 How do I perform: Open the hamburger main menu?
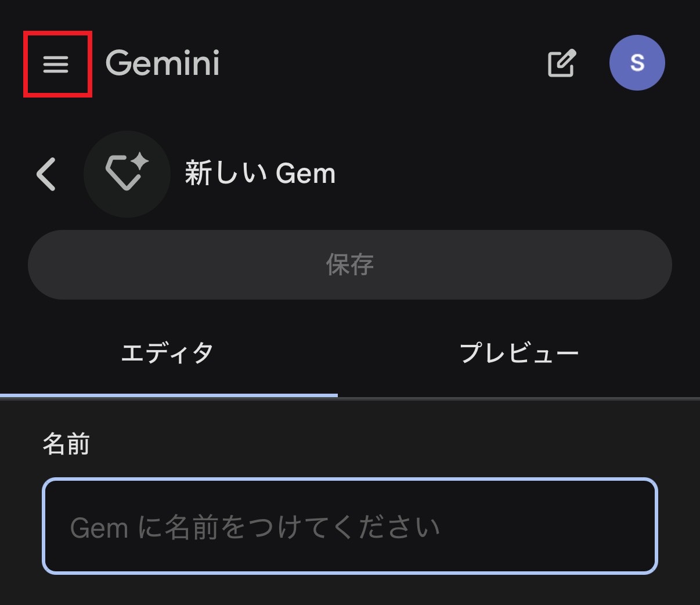tap(56, 64)
